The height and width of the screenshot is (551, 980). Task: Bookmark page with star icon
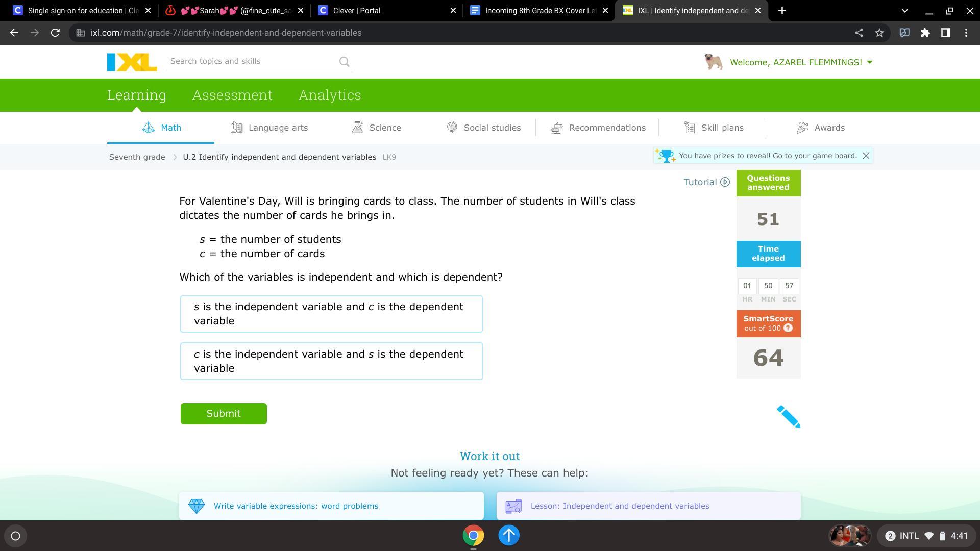tap(879, 33)
